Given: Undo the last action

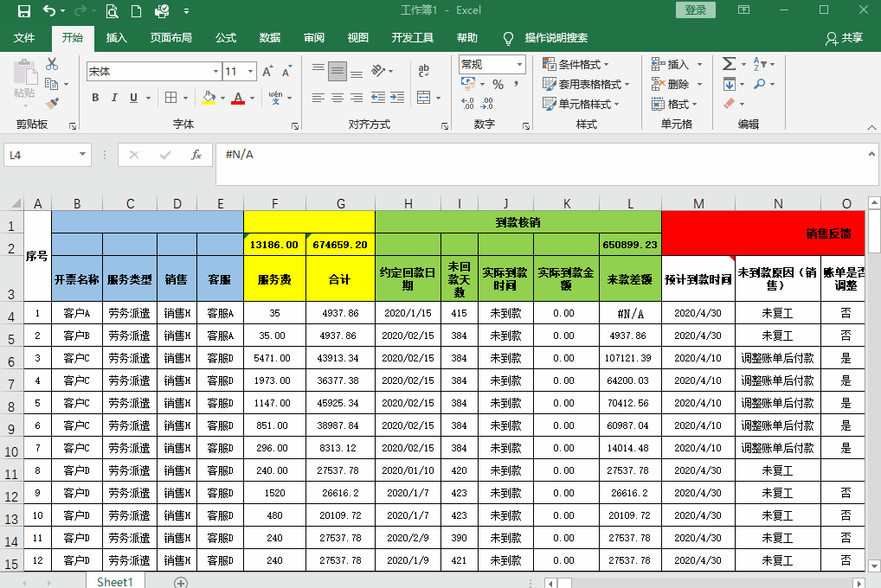Looking at the screenshot, I should point(49,10).
